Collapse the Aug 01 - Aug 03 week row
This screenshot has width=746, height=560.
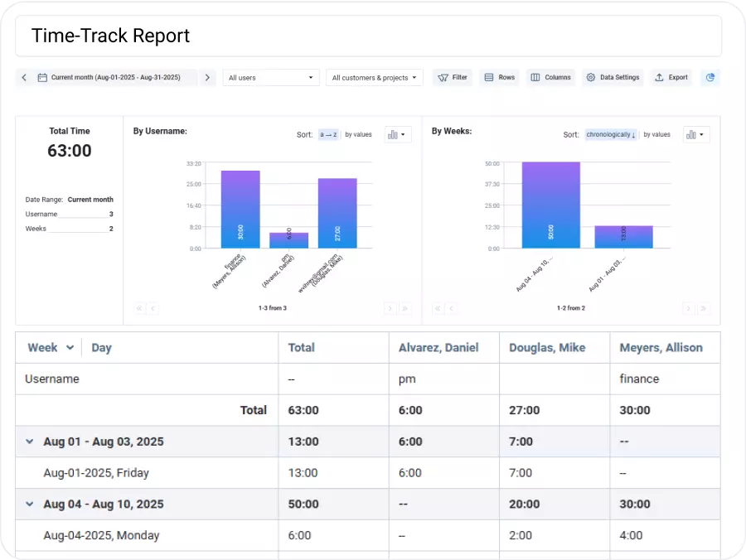click(x=29, y=442)
